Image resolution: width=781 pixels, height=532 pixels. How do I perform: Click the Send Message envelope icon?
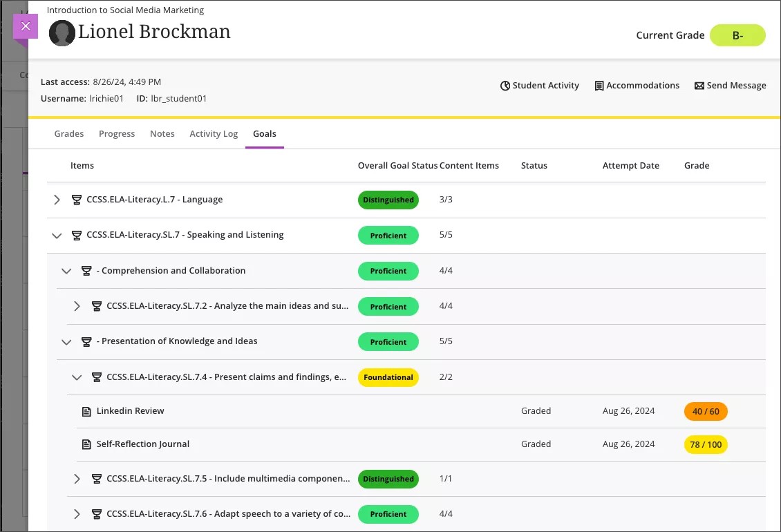(x=699, y=86)
